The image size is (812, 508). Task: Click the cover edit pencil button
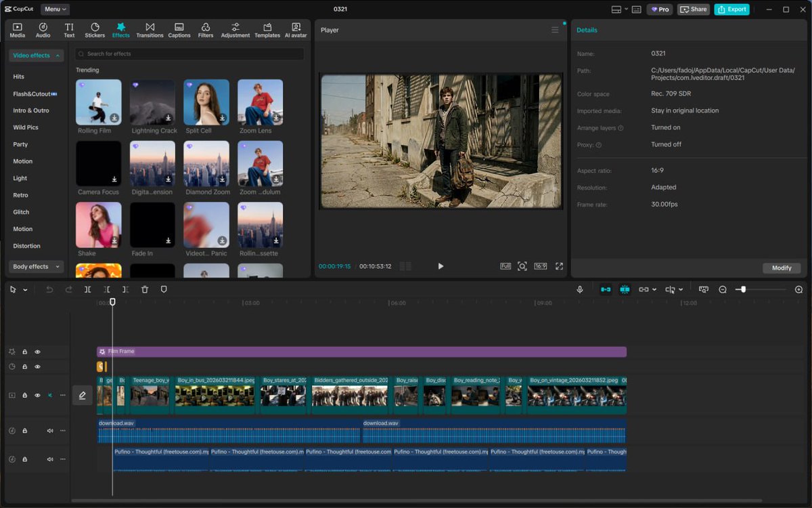pyautogui.click(x=83, y=395)
